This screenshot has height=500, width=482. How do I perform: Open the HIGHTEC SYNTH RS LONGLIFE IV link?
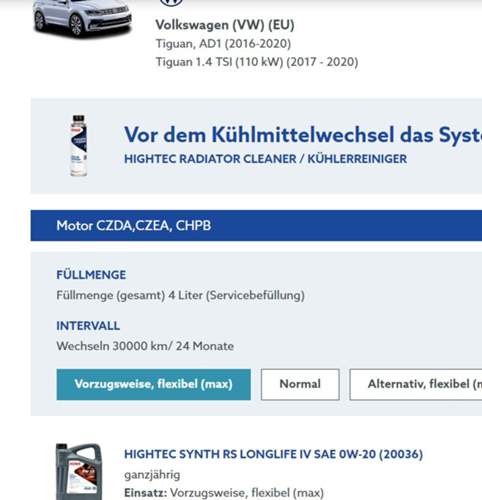pos(273,454)
